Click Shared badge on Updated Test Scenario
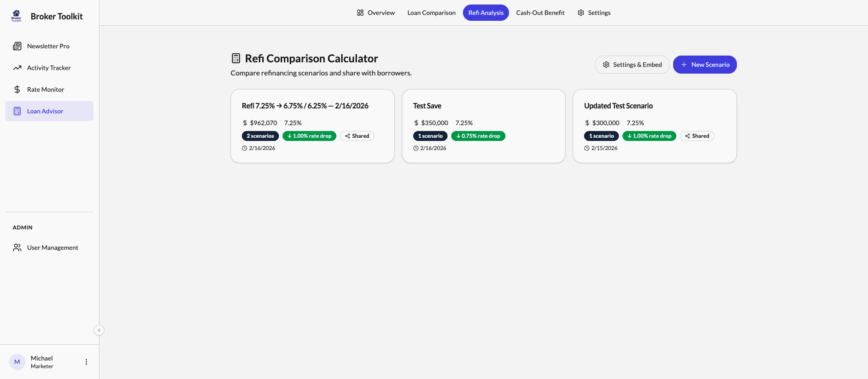This screenshot has height=379, width=868. [697, 136]
